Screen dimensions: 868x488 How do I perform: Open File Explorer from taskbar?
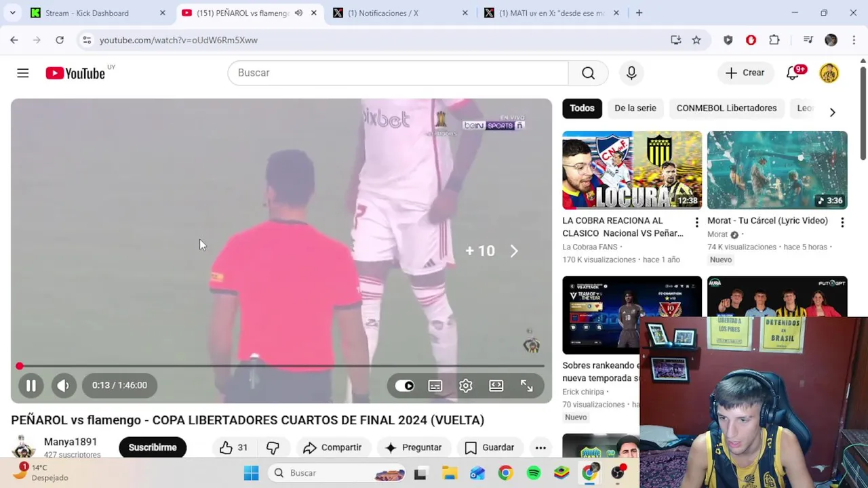449,473
